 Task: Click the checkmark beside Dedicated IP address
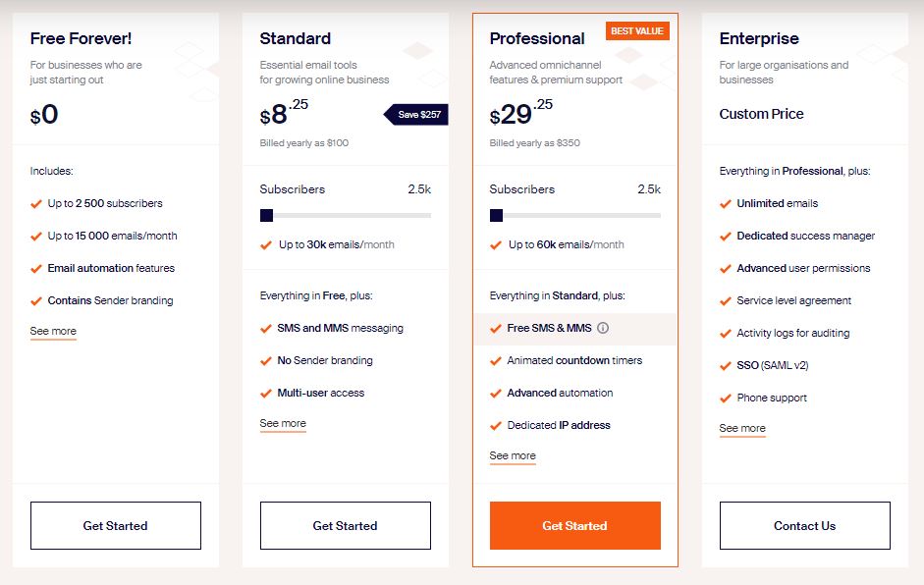coord(495,426)
